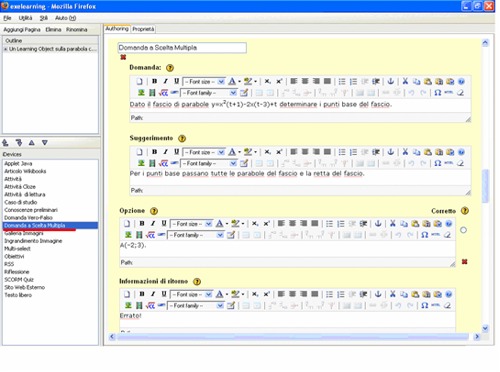Align text left in the Suggerimento editor

click(293, 152)
